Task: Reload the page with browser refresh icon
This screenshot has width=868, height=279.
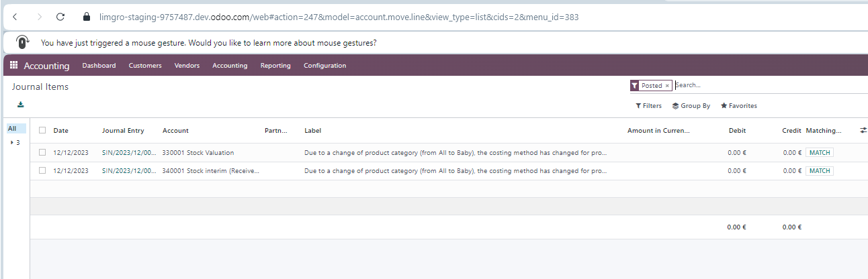Action: point(60,17)
